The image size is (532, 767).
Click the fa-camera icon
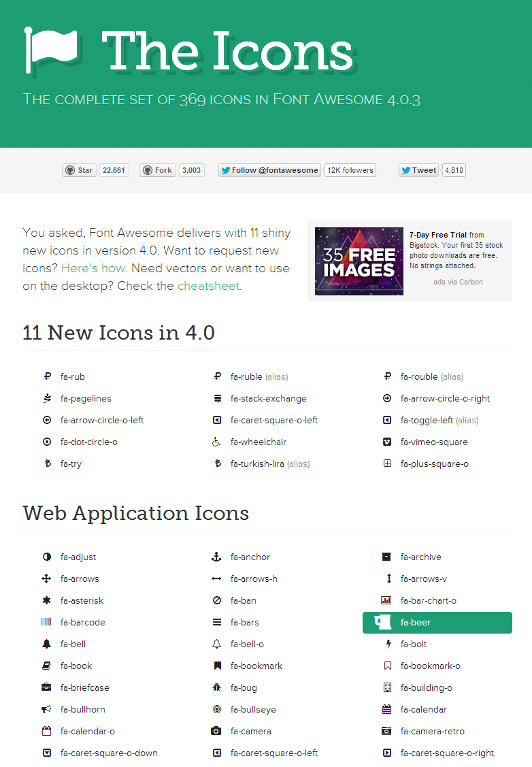tap(216, 731)
